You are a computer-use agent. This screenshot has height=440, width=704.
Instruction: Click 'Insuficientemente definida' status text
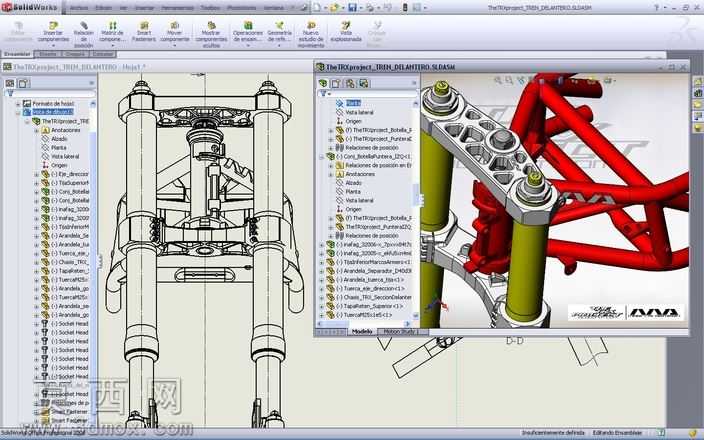553,433
